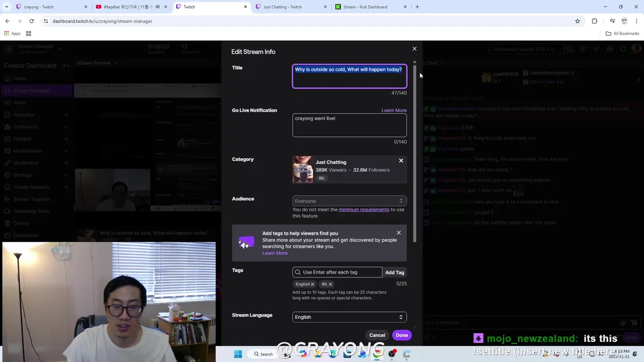The width and height of the screenshot is (644, 362).
Task: Open Learn More link beside Go Live Notification
Action: 394,110
